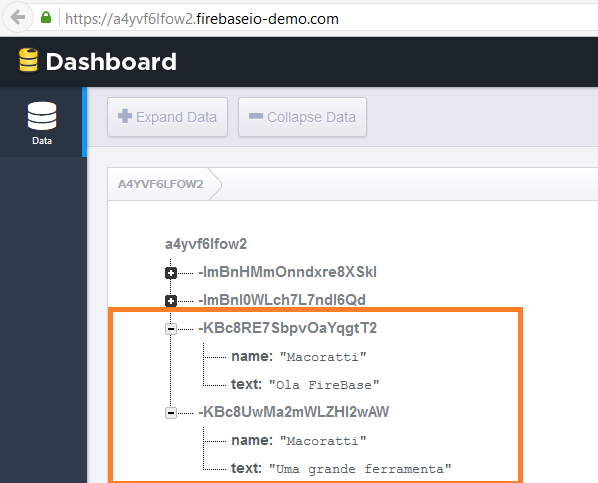Click the -KBc8UwMa2mWLZHI2wAW key label
This screenshot has height=483, width=598.
point(294,412)
